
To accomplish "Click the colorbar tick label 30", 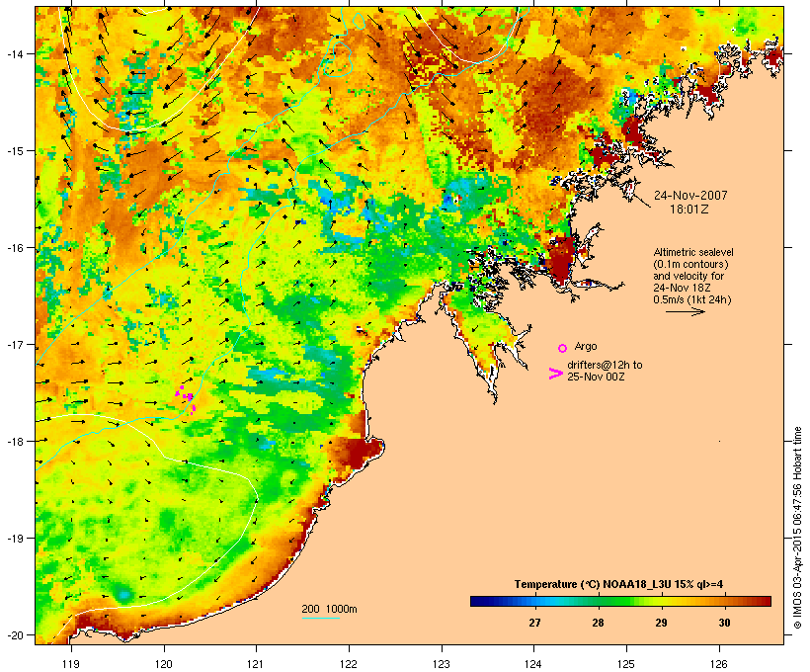I will pos(724,623).
